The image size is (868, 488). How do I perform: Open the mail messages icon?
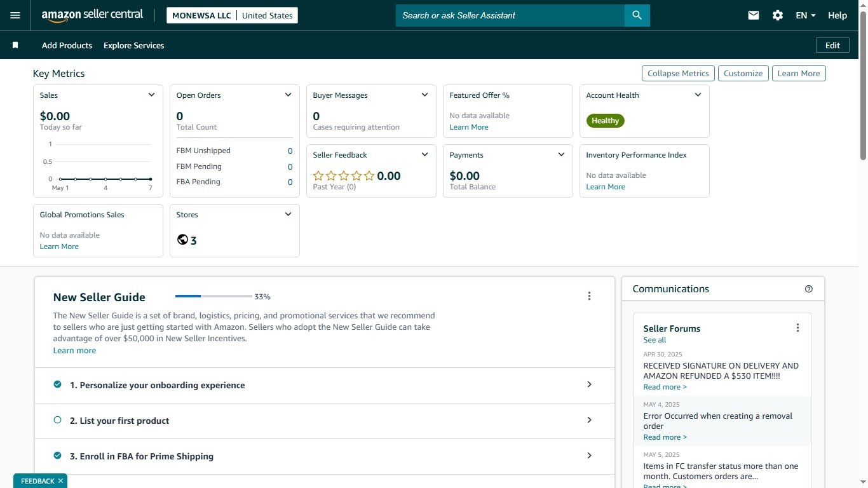(x=754, y=15)
